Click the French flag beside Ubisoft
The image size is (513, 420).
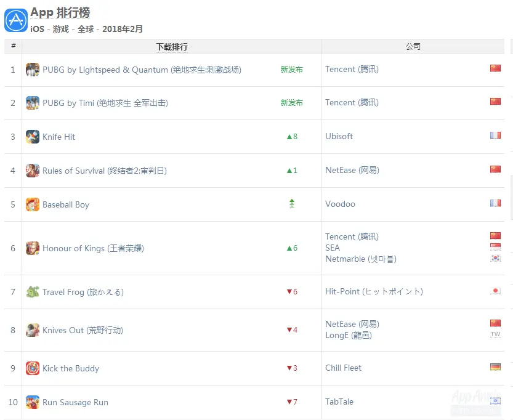coord(495,135)
